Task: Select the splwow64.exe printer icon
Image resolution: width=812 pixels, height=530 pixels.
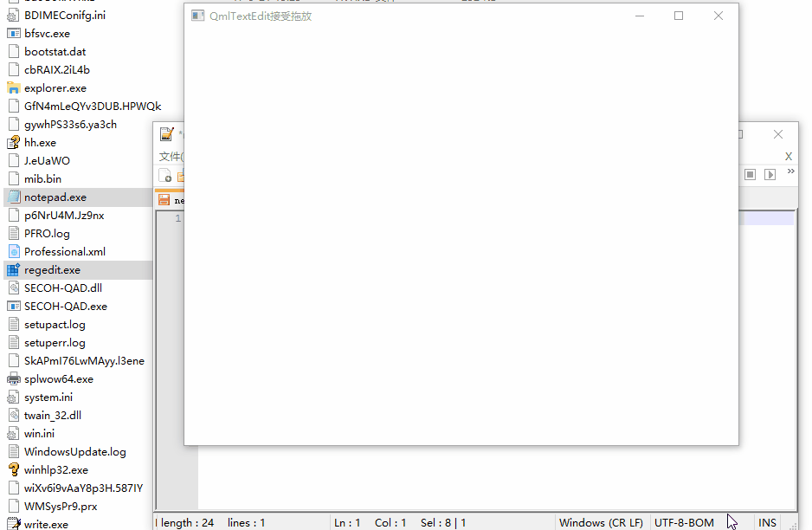Action: pyautogui.click(x=13, y=379)
